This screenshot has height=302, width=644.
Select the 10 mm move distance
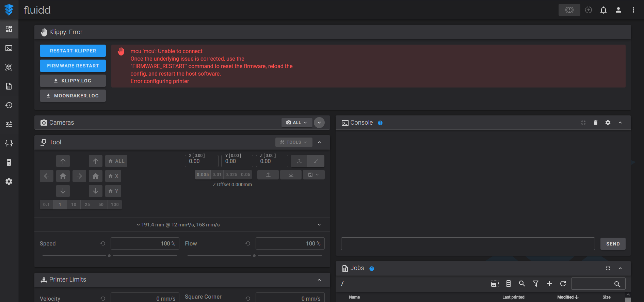[x=74, y=205]
